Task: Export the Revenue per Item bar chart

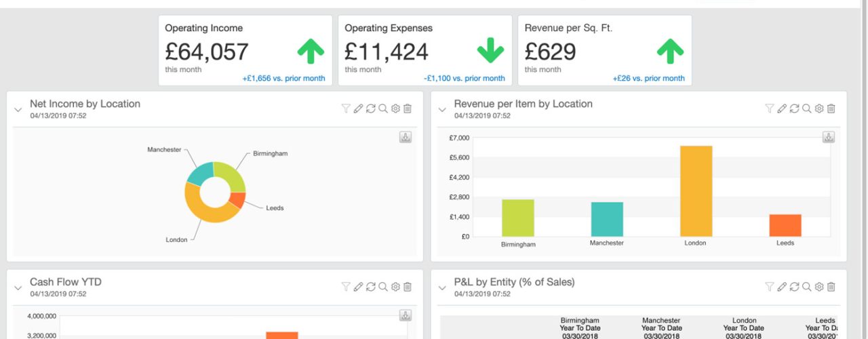Action: [829, 137]
